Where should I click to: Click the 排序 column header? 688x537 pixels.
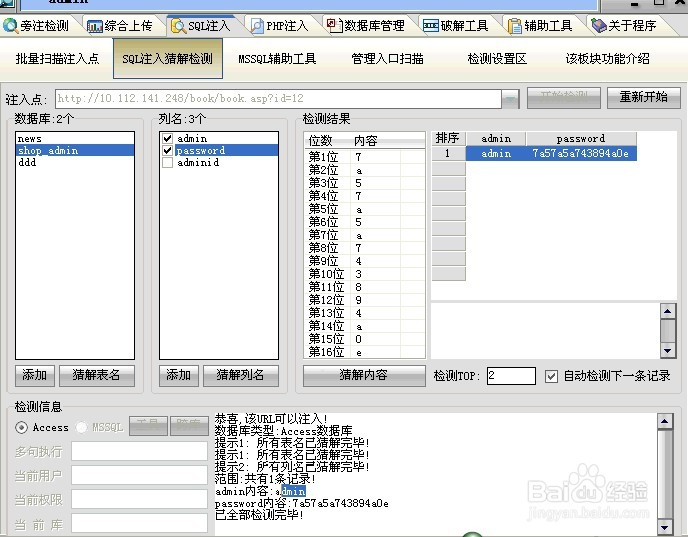tap(448, 139)
